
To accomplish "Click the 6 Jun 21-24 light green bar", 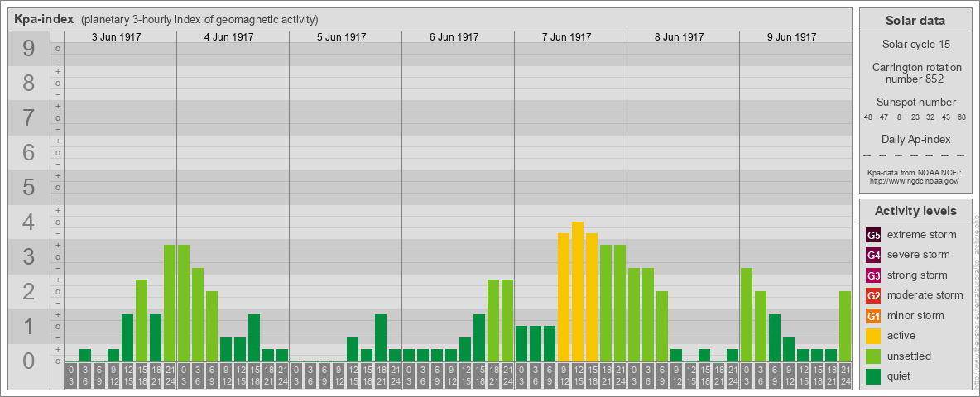I will [507, 321].
